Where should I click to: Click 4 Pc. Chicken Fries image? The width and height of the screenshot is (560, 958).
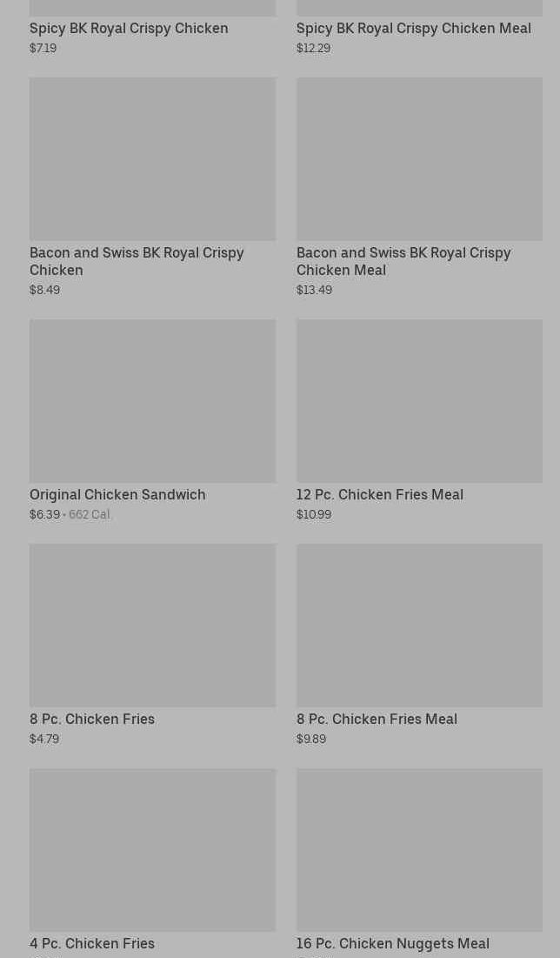[152, 849]
